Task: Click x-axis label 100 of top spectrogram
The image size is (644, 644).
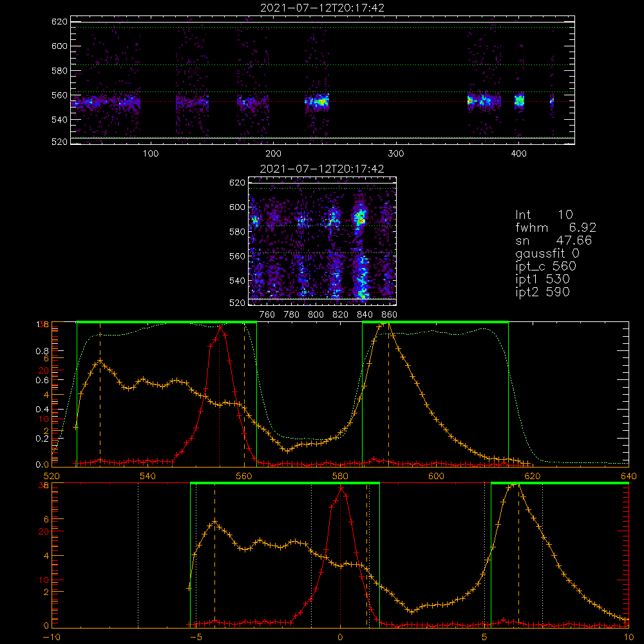Action: tap(151, 154)
